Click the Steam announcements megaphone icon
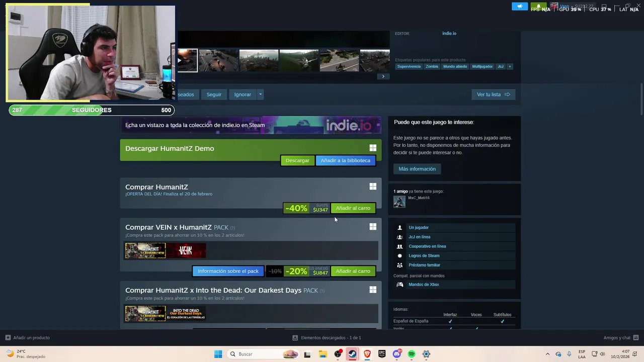 [x=520, y=7]
